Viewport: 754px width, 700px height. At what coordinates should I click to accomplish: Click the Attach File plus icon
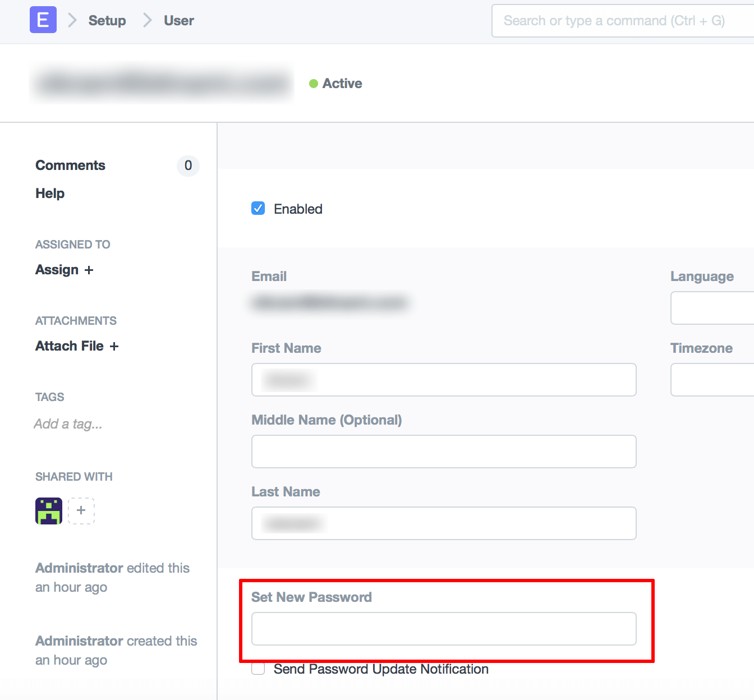coord(114,346)
